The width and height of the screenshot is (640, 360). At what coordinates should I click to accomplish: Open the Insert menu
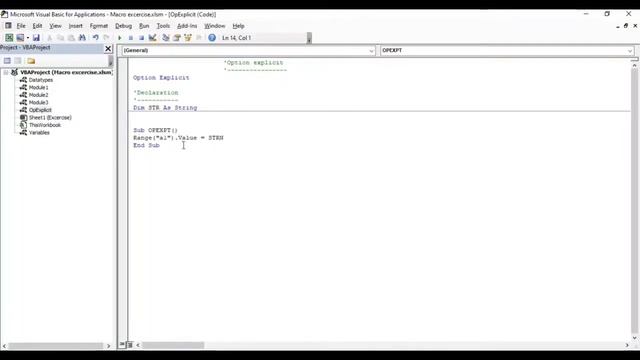tap(76, 26)
